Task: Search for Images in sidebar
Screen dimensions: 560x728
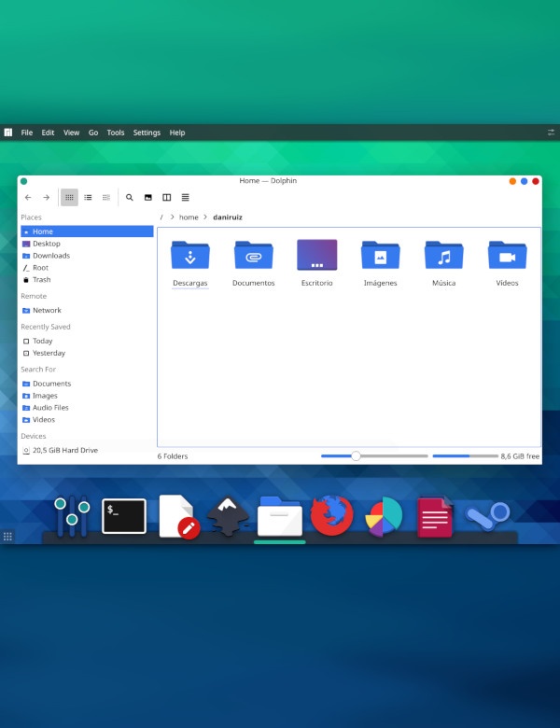Action: pyautogui.click(x=87, y=396)
